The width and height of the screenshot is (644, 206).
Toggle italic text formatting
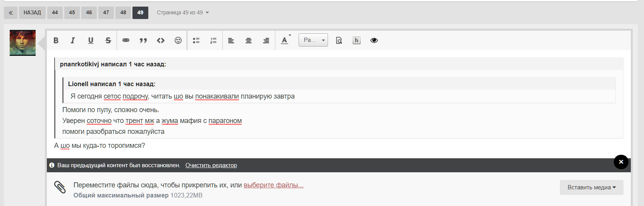coord(73,40)
